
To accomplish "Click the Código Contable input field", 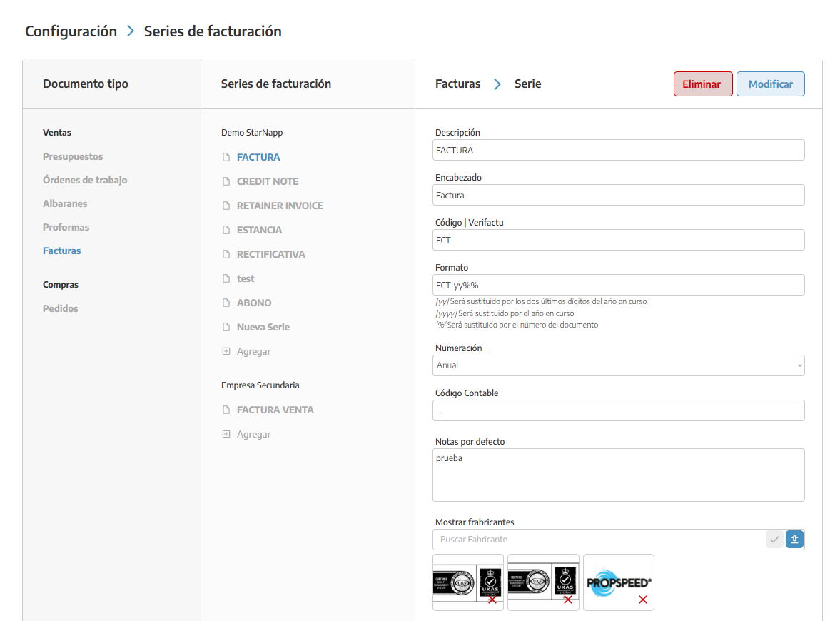I will click(618, 410).
